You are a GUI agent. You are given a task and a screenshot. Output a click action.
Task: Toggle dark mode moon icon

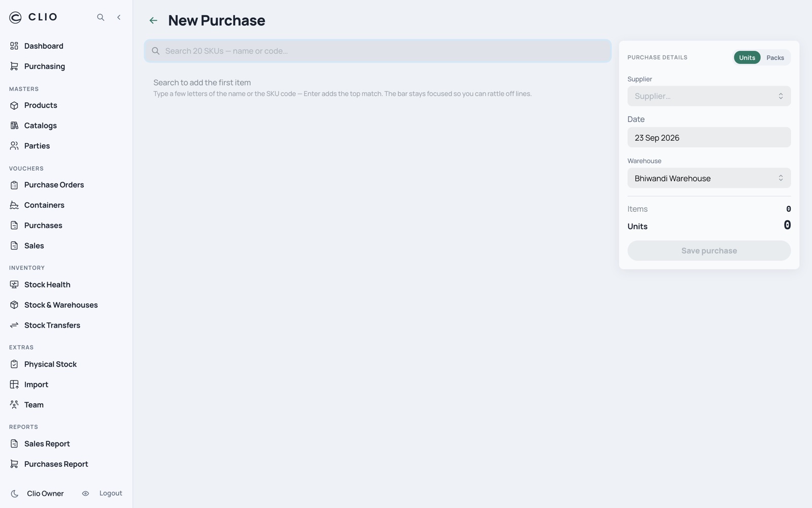tap(15, 494)
